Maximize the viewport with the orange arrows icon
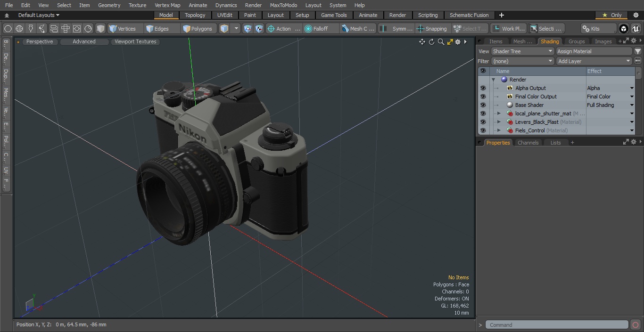Viewport: 644px width, 332px height. pyautogui.click(x=450, y=42)
